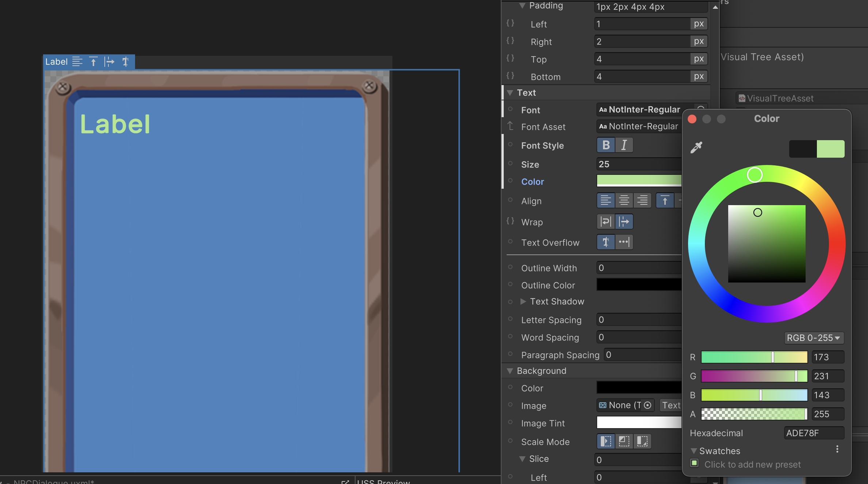Image resolution: width=868 pixels, height=484 pixels.
Task: Select center horizontal text alignment
Action: click(624, 200)
